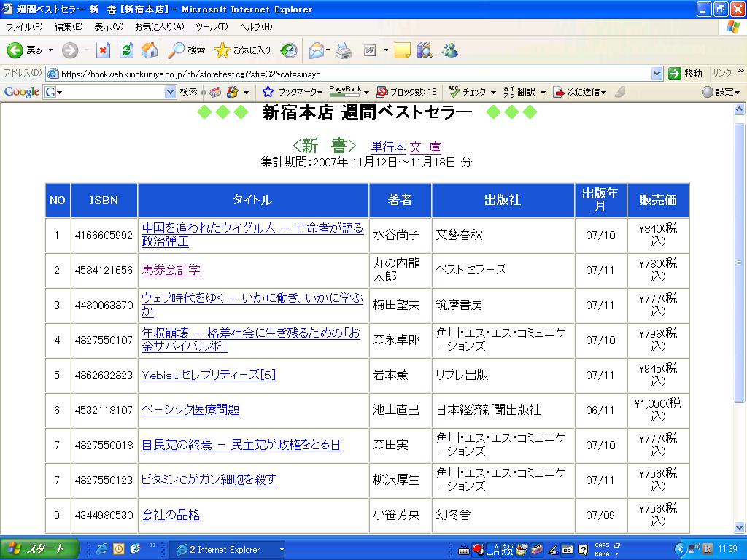Open お気に入り favorites star button

click(x=242, y=50)
